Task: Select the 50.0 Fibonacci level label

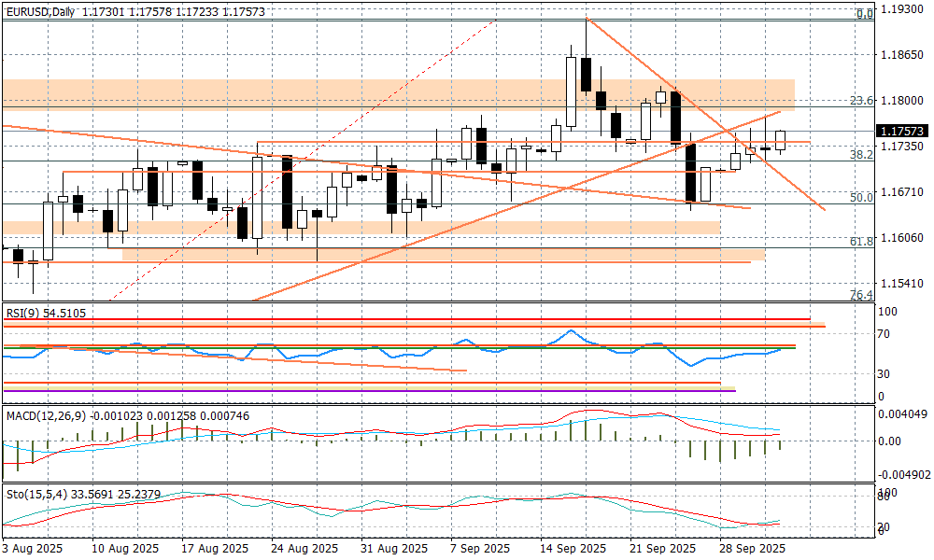Action: pyautogui.click(x=862, y=198)
